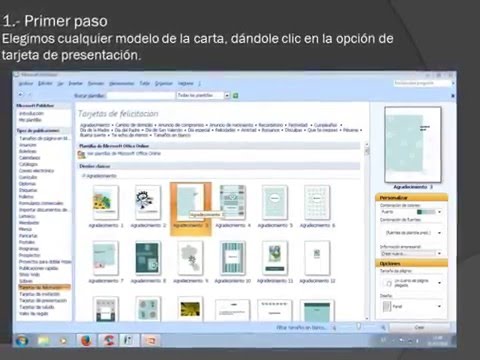Choose the Agradecimiento 2 template thumbnail
480x360 pixels.
[148, 202]
